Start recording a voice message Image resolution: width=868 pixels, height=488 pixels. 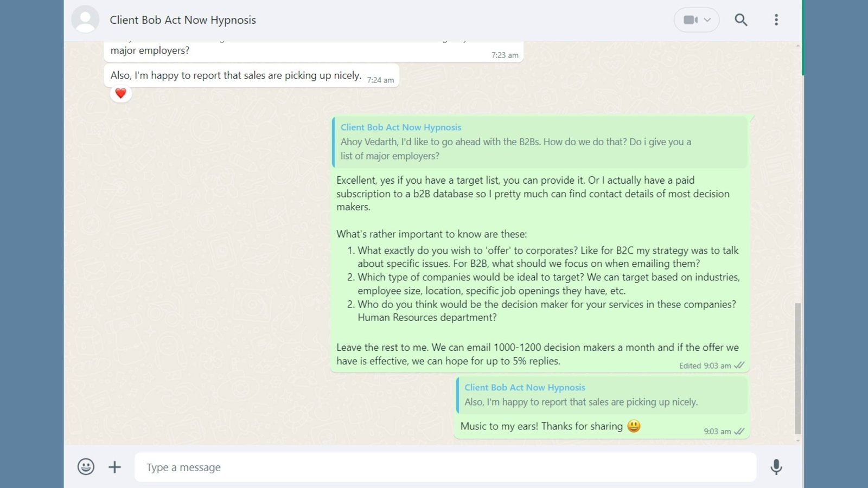click(x=776, y=467)
